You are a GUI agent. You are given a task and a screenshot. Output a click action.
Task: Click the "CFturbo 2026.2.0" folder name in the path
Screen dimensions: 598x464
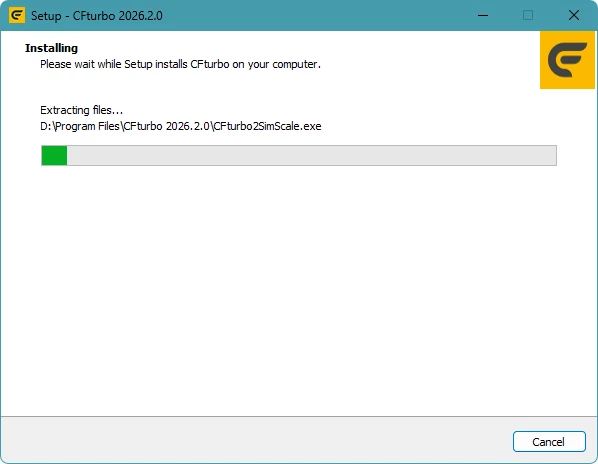pos(166,126)
